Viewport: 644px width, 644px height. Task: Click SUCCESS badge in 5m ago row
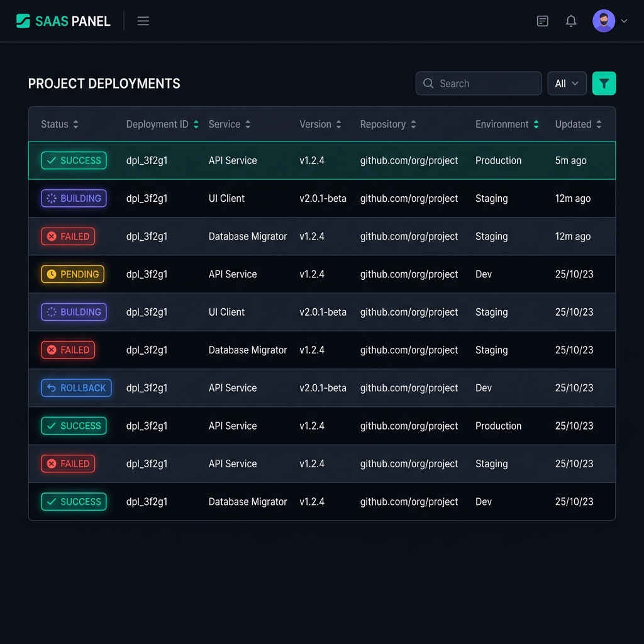[x=74, y=160]
